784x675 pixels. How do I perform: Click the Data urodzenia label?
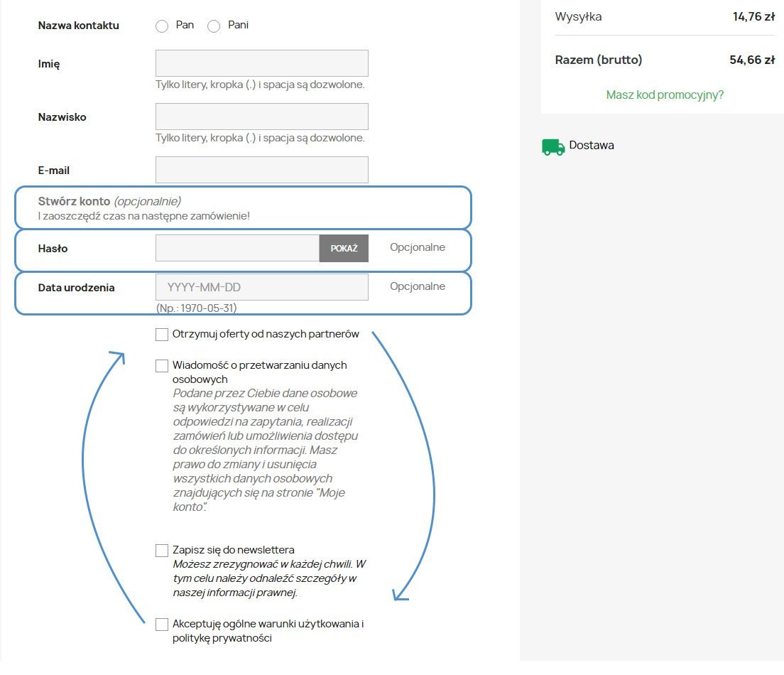pyautogui.click(x=76, y=288)
